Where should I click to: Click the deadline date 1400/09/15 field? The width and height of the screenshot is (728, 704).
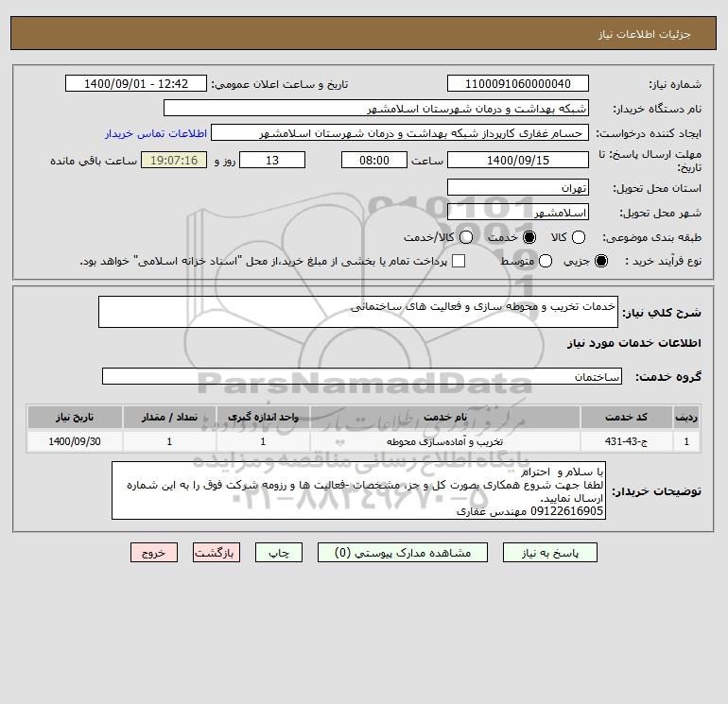click(518, 160)
